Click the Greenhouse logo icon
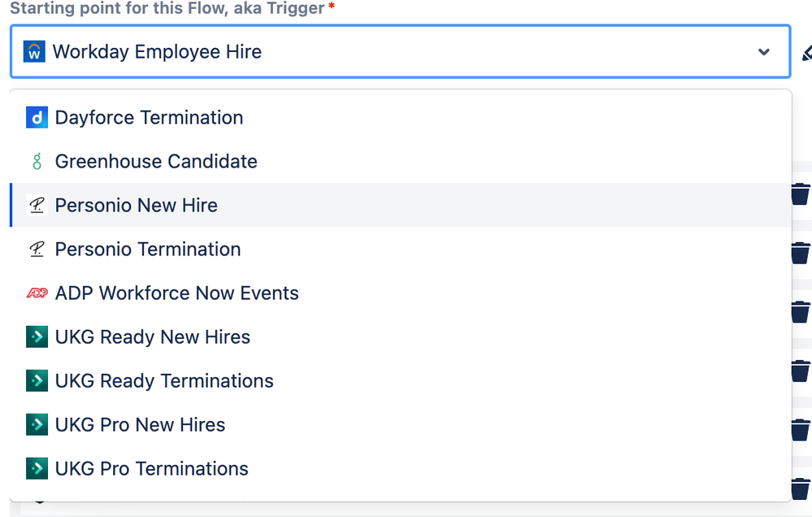 coord(37,162)
